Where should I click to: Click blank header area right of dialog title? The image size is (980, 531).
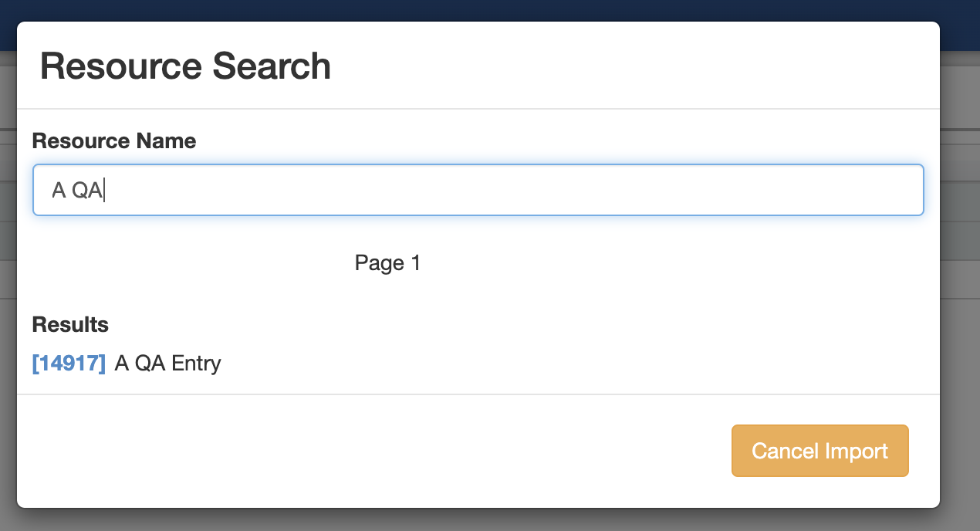[617, 66]
